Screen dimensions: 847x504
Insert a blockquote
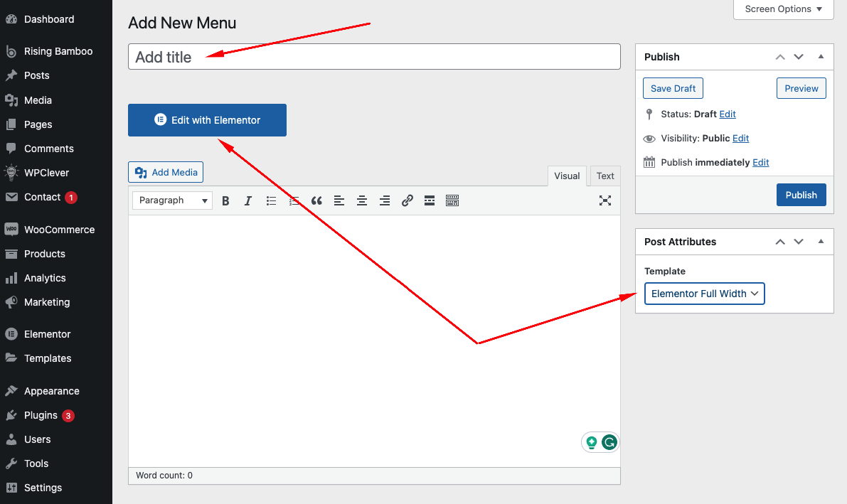[316, 200]
